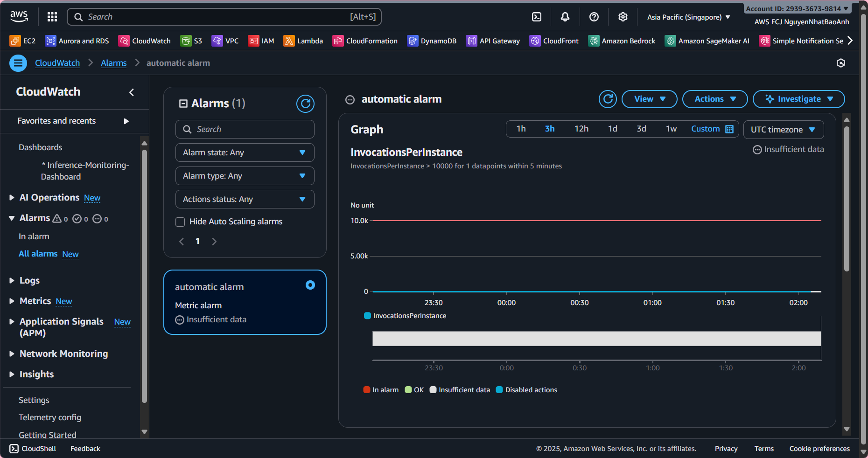This screenshot has height=458, width=868.
Task: Open In alarm in the sidebar
Action: [x=34, y=236]
